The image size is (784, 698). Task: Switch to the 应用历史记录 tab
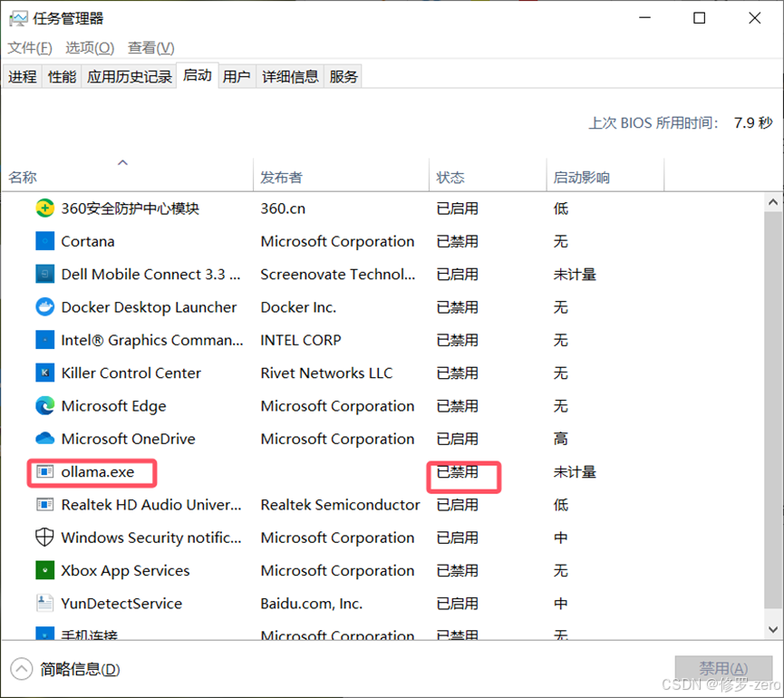(x=129, y=76)
